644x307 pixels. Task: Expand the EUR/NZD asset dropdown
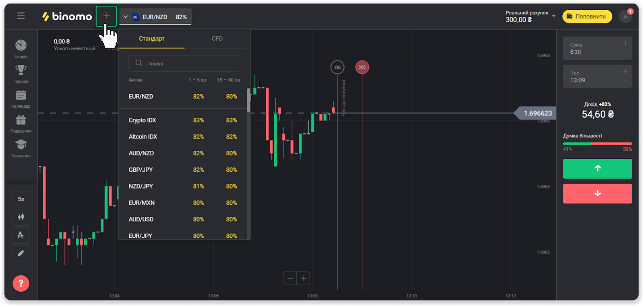click(155, 17)
